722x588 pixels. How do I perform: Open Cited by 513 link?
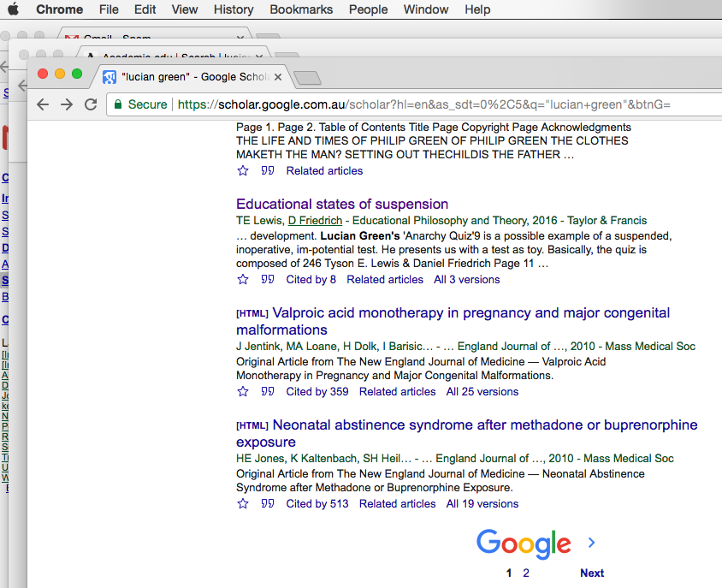pos(317,503)
